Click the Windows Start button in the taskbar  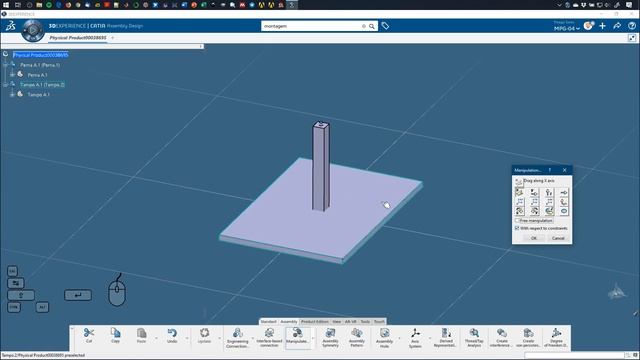(6, 5)
